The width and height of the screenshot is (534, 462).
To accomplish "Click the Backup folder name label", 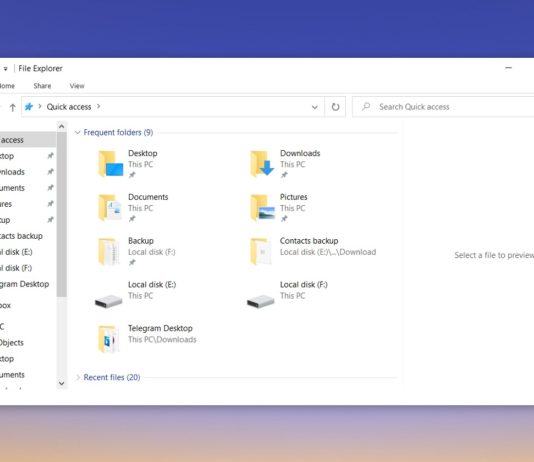I will click(141, 241).
